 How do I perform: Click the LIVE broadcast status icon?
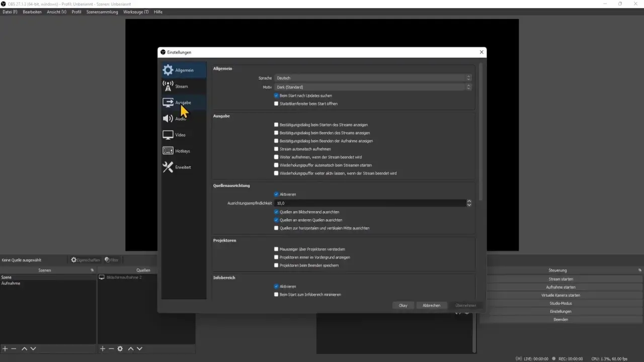pyautogui.click(x=519, y=358)
